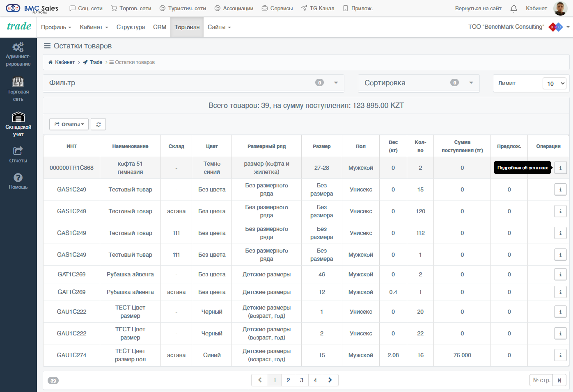
Task: Open Складской учет in the sidebar
Action: click(18, 124)
